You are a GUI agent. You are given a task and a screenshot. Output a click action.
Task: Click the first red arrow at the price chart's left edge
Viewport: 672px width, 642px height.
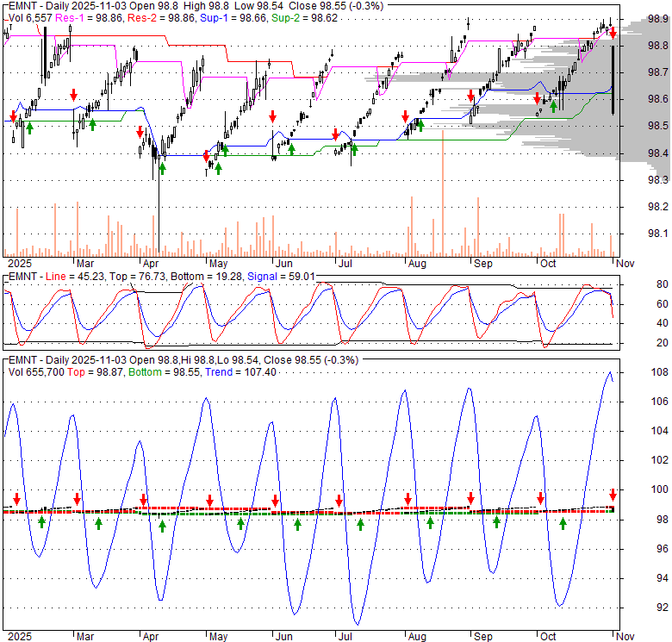(x=13, y=115)
